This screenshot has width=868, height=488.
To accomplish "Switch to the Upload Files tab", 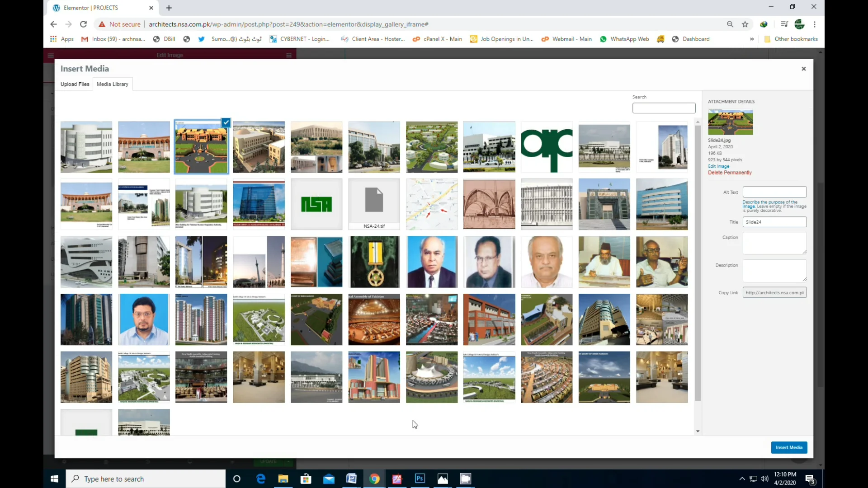I will [x=75, y=84].
